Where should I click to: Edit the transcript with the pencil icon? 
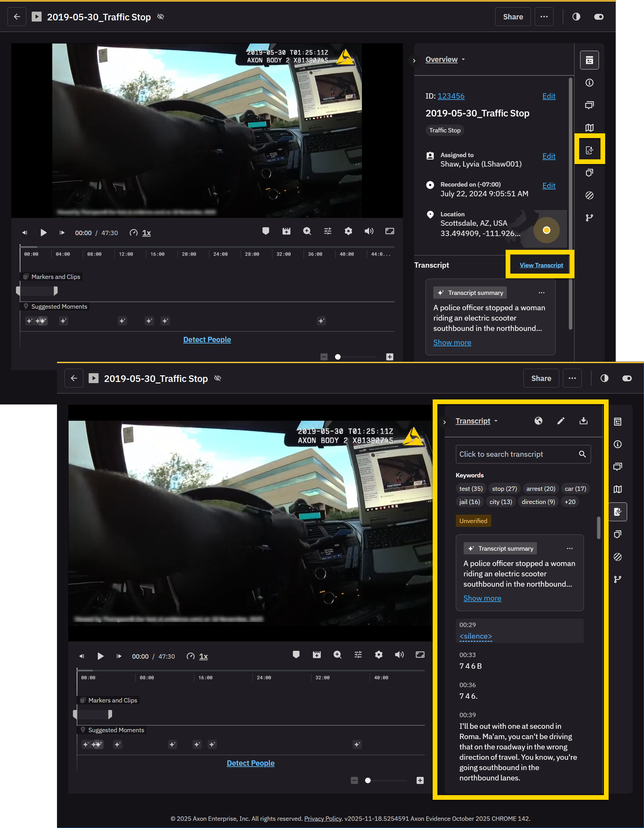click(x=561, y=421)
